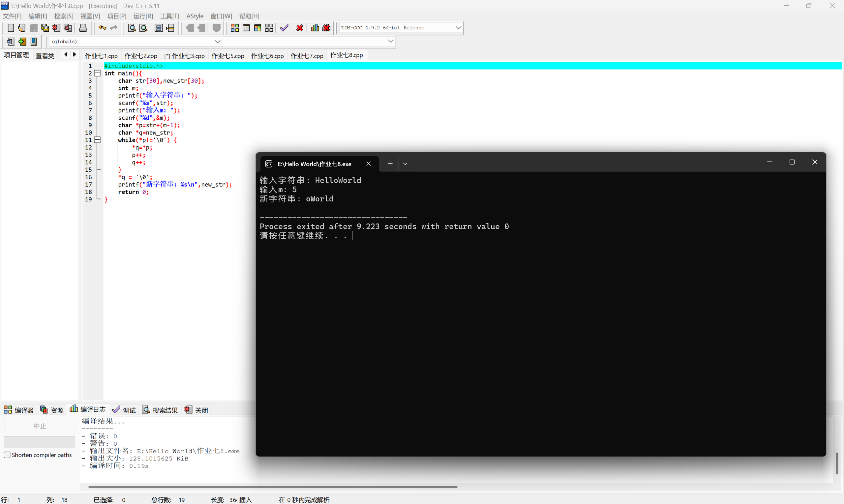This screenshot has height=504, width=844.
Task: Click the Print toolbar icon
Action: tap(83, 28)
